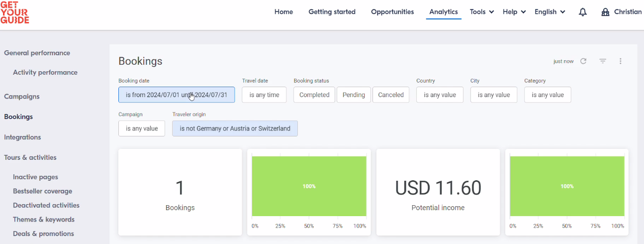This screenshot has height=244, width=644.
Task: Open the Booking date range filter
Action: tap(177, 95)
